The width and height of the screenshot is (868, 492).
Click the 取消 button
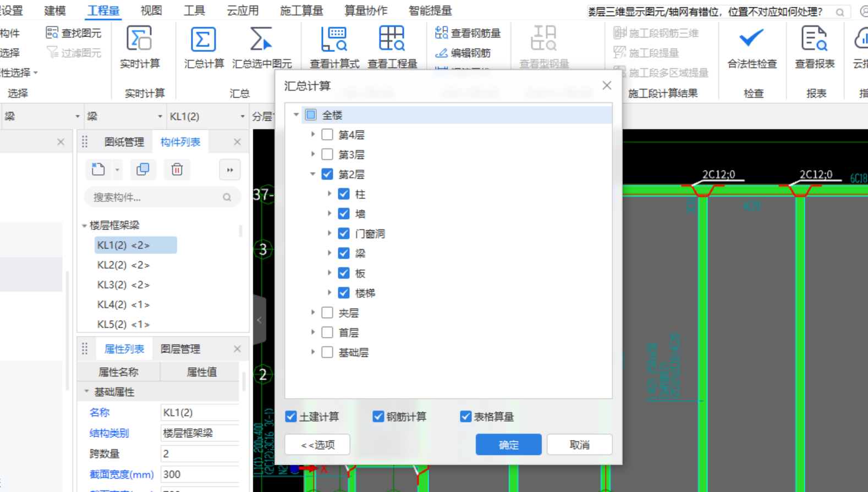click(x=580, y=445)
